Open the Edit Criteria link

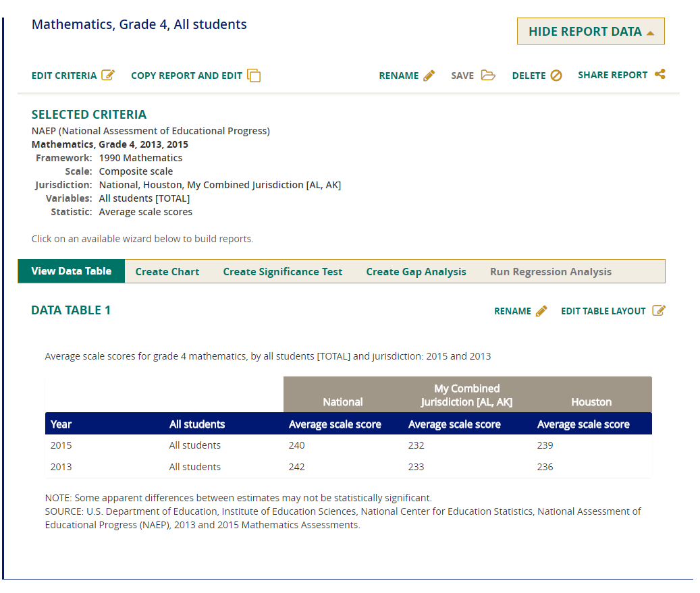pyautogui.click(x=64, y=76)
